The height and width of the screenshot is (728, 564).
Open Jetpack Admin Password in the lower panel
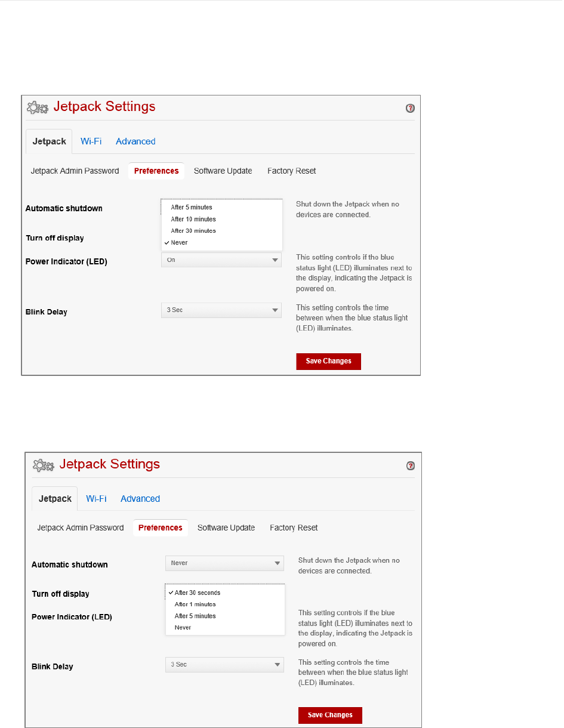[x=81, y=528]
